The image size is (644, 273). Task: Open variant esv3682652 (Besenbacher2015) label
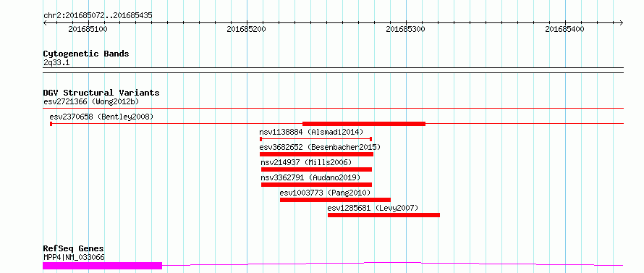click(320, 147)
